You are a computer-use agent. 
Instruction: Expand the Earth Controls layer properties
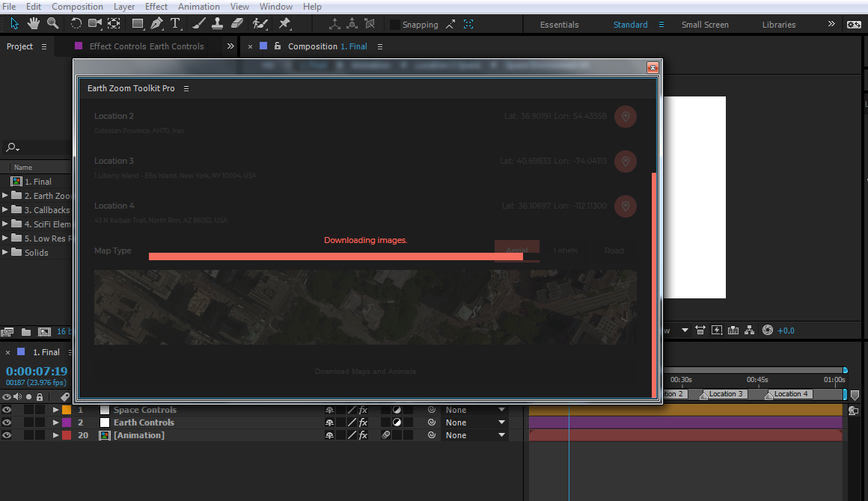(55, 422)
